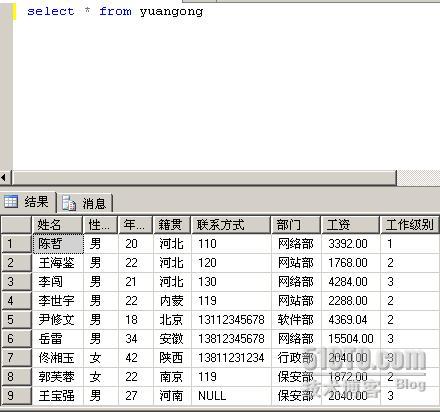This screenshot has height=412, width=440.
Task: Select row header 1
Action: coord(16,244)
